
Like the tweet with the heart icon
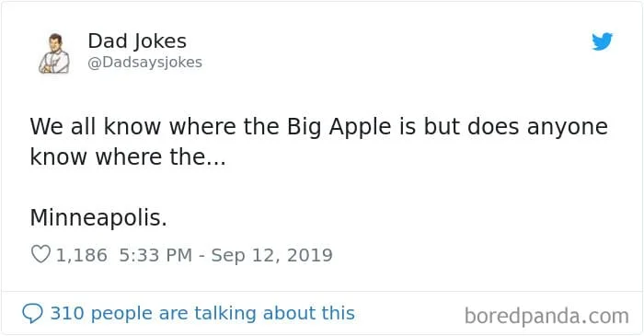point(40,254)
